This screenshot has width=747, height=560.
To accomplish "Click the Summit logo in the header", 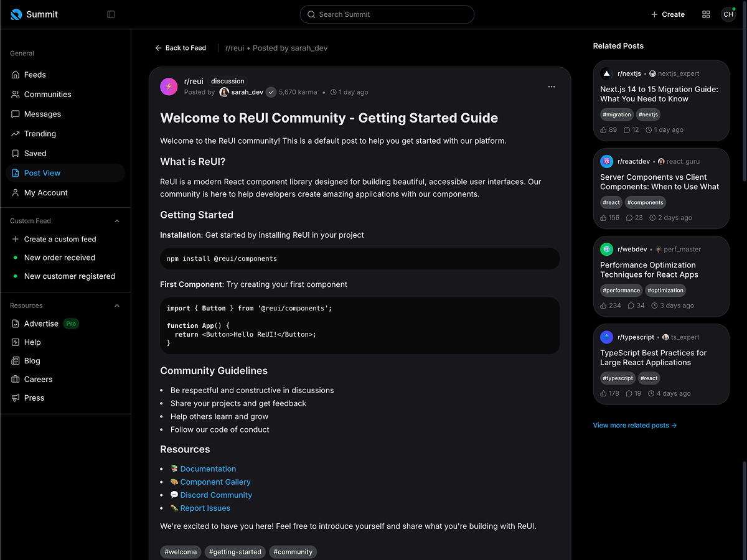I will (15, 14).
